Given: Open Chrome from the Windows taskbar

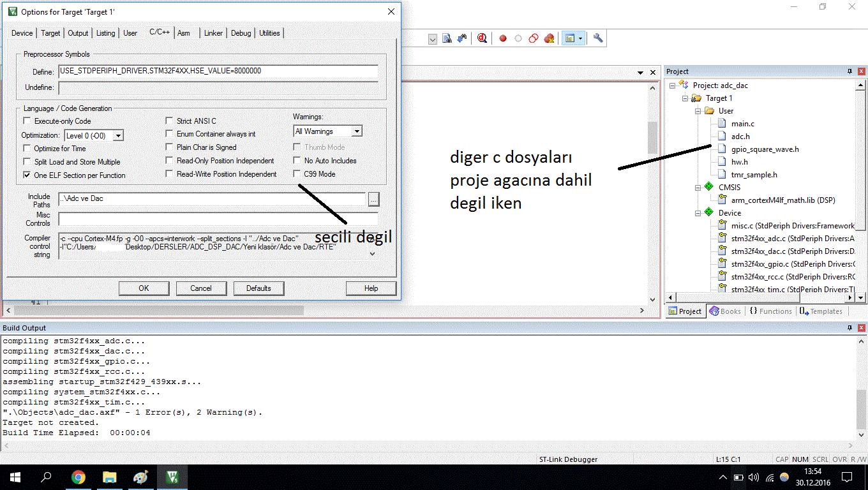Looking at the screenshot, I should click(78, 477).
